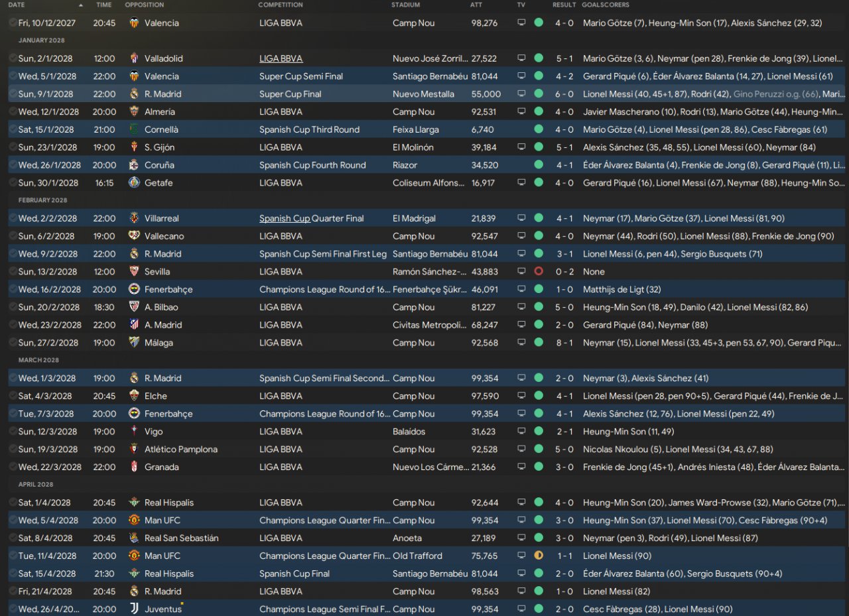Open the Almería club badge
The width and height of the screenshot is (849, 616).
click(x=134, y=111)
